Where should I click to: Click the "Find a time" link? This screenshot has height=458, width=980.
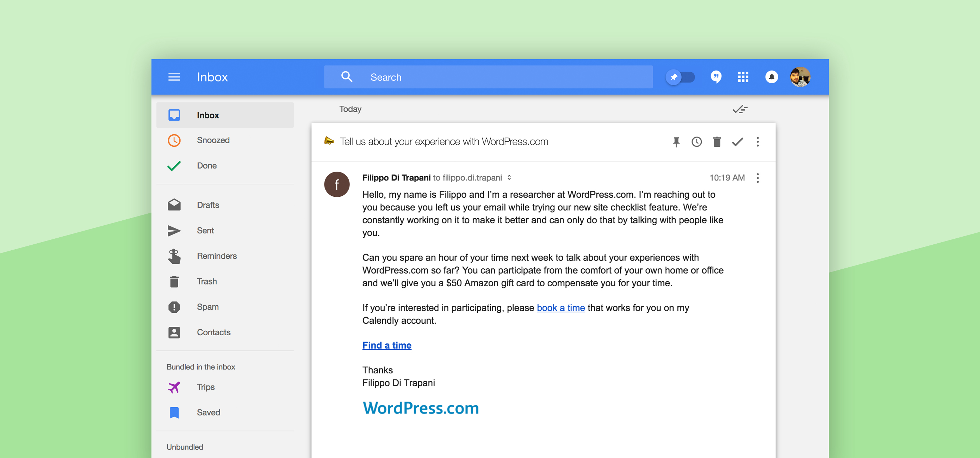point(386,346)
